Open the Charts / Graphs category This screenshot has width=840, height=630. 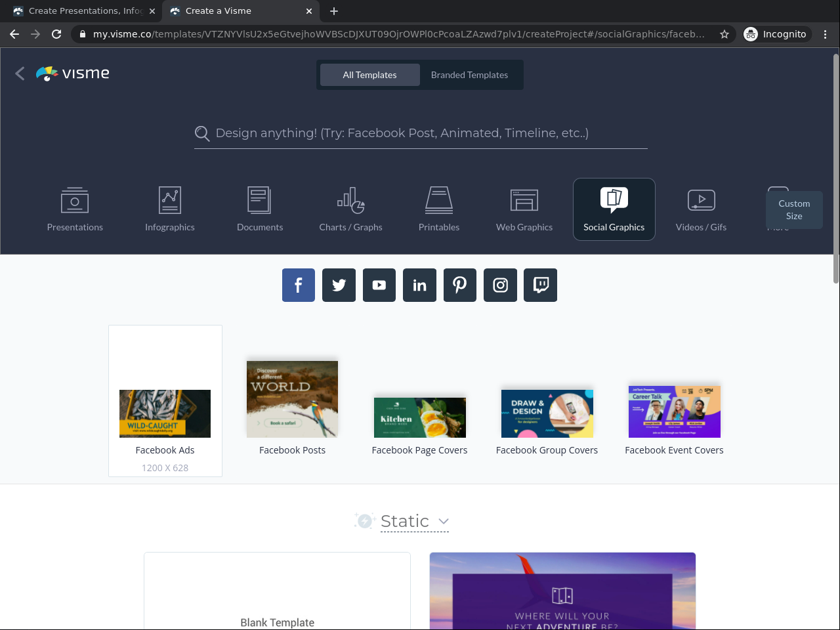[350, 209]
